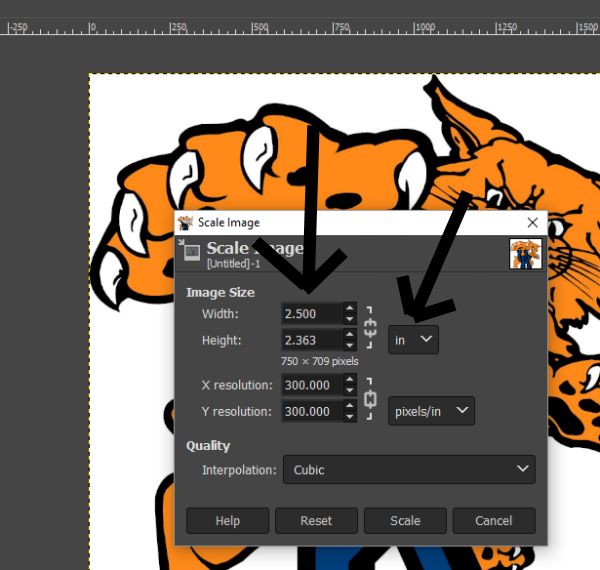Click the X resolution input field

312,385
